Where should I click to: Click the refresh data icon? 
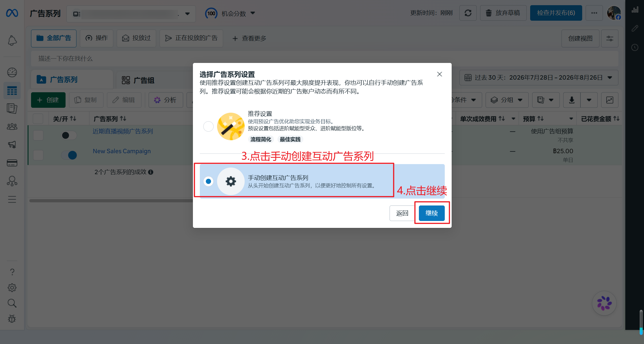pos(468,13)
